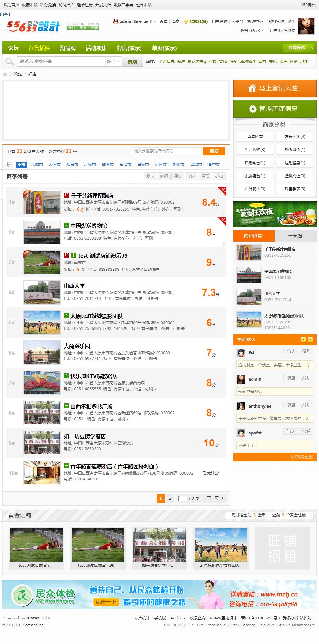Open the 在售插件 navigation tab

[x=39, y=48]
